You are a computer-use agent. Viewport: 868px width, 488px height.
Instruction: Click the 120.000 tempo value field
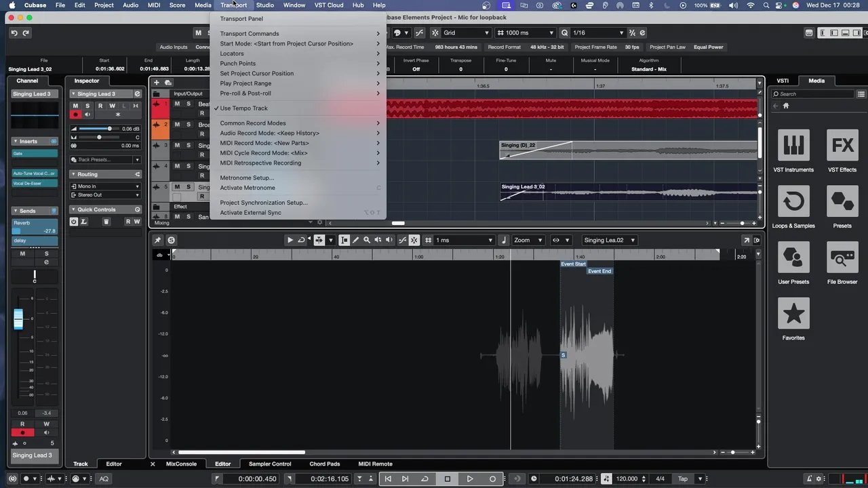627,479
